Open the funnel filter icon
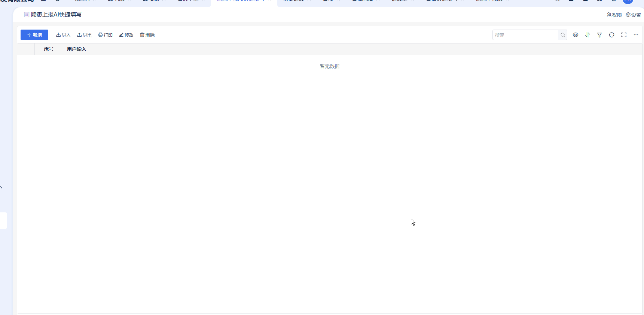The height and width of the screenshot is (315, 644). click(x=599, y=35)
